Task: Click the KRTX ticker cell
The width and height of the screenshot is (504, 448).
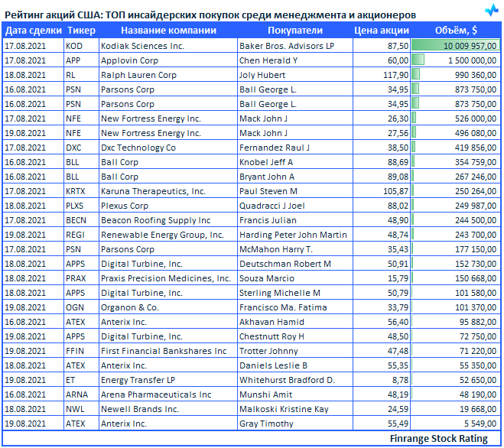Action: (x=81, y=191)
